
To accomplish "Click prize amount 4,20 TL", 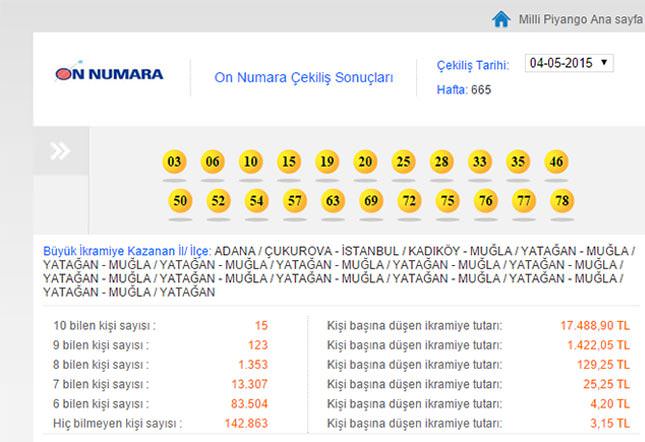I will tap(610, 404).
